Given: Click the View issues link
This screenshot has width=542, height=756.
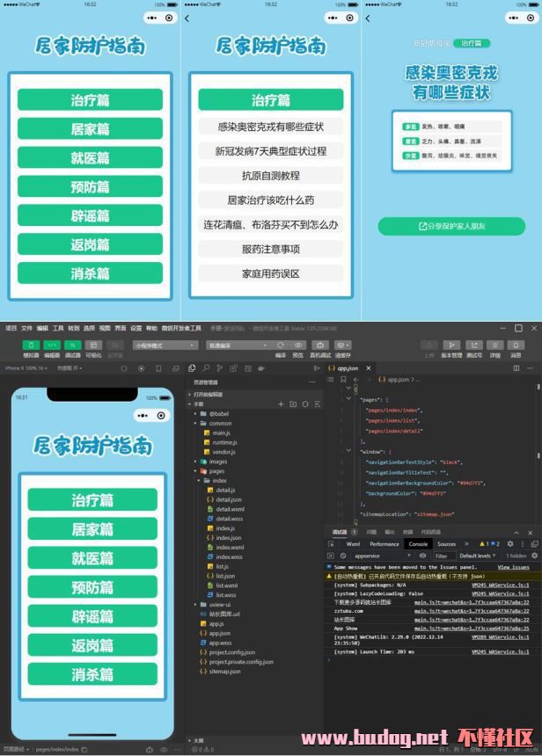Looking at the screenshot, I should tap(513, 568).
